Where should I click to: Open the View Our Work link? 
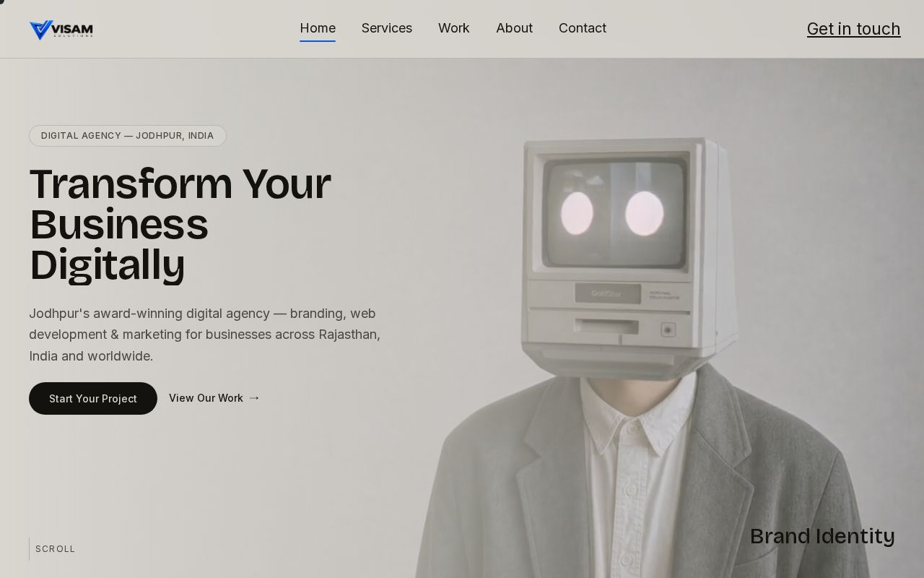pos(214,398)
